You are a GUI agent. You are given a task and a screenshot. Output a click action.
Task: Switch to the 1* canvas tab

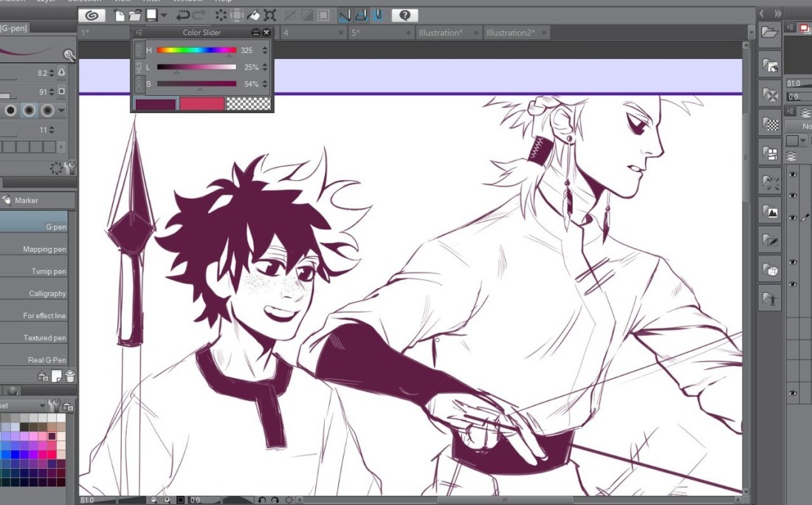(x=103, y=32)
